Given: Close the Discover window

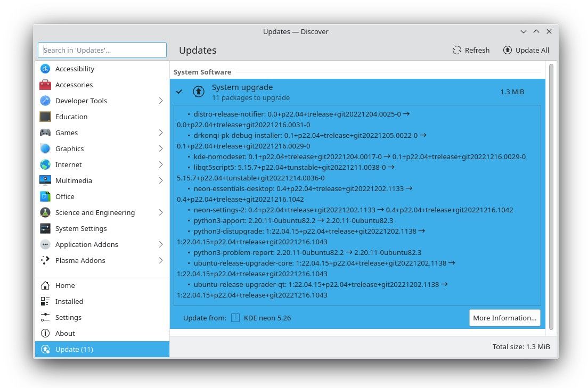Looking at the screenshot, I should tap(549, 31).
